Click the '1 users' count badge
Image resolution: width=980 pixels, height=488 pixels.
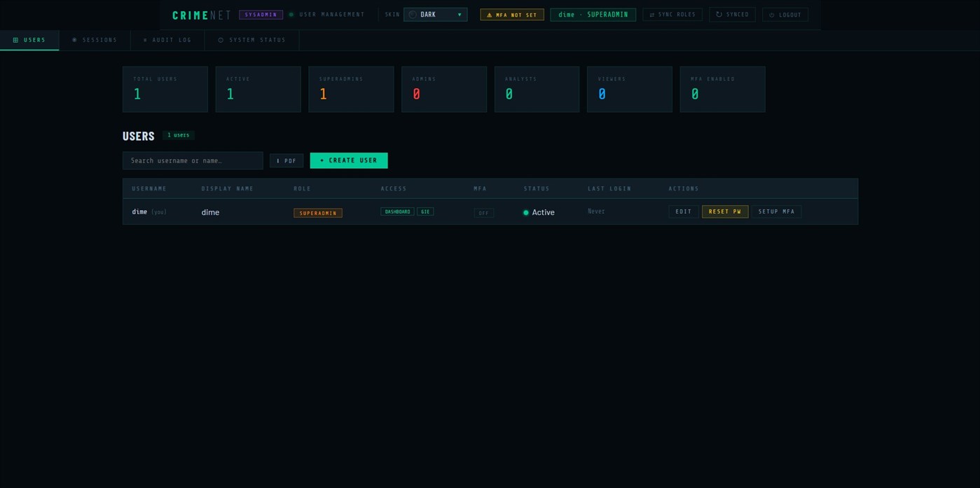pyautogui.click(x=179, y=135)
